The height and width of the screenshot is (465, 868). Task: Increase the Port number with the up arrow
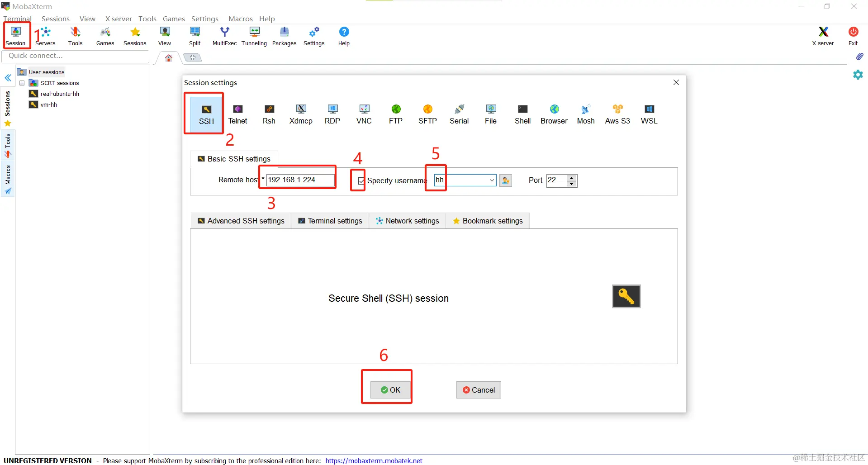tap(572, 178)
